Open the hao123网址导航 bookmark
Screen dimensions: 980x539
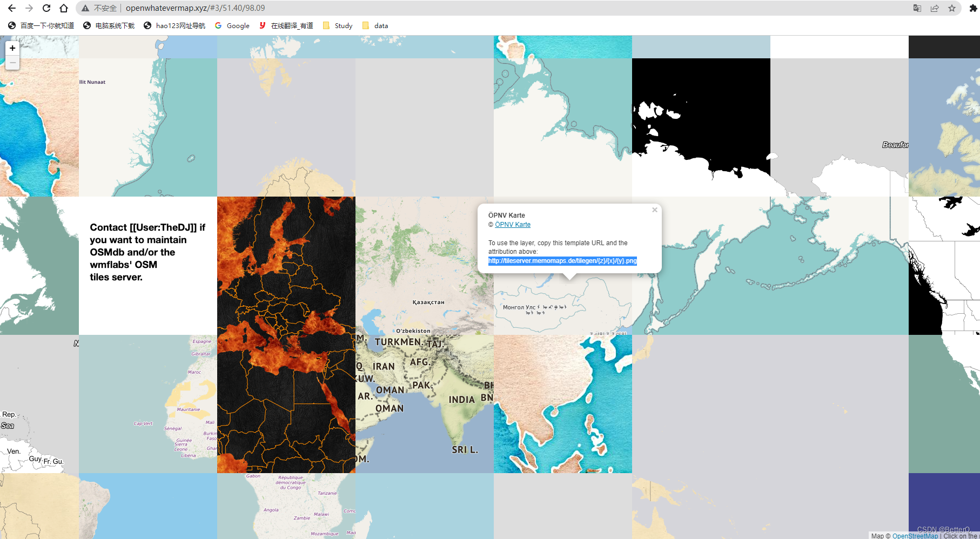[174, 25]
